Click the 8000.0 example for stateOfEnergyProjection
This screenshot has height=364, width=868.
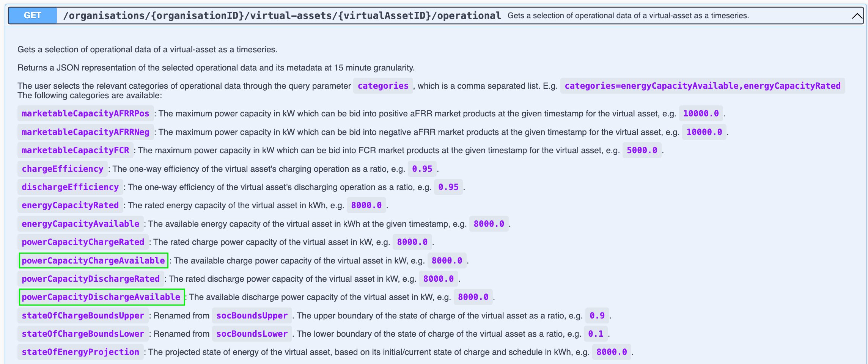(x=612, y=352)
